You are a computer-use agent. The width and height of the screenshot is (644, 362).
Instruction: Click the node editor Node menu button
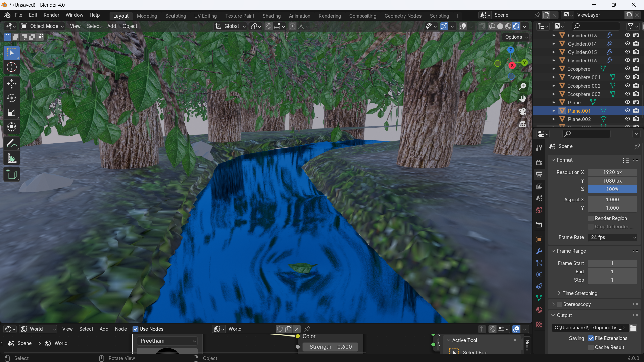pos(121,329)
